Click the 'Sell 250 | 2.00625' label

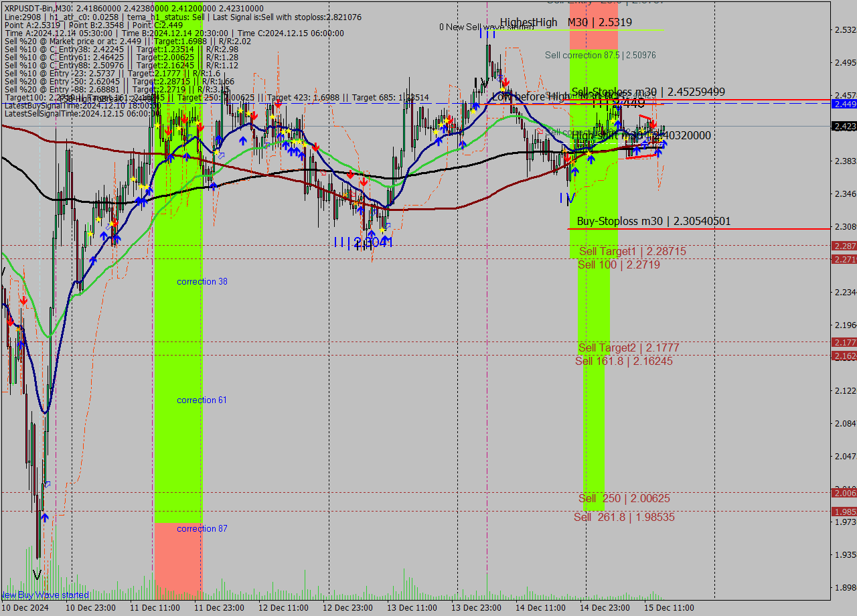click(624, 499)
